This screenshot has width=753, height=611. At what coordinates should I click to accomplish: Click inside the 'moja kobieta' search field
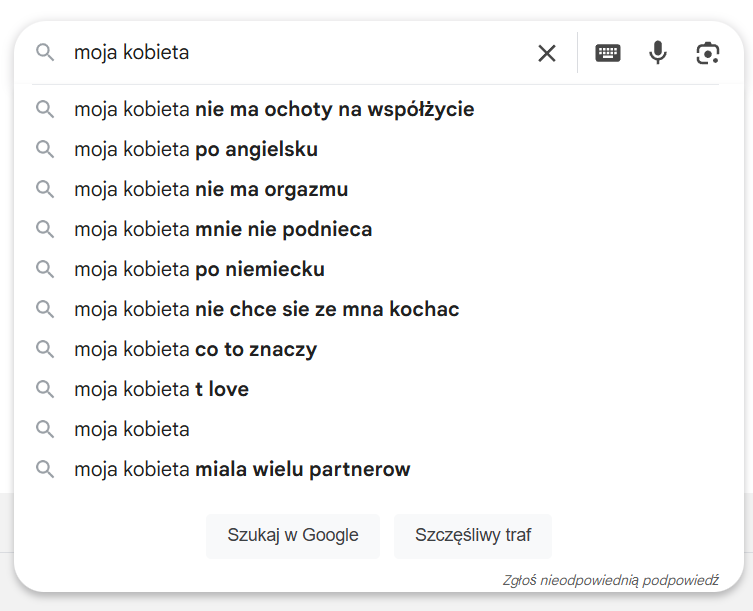coord(300,53)
